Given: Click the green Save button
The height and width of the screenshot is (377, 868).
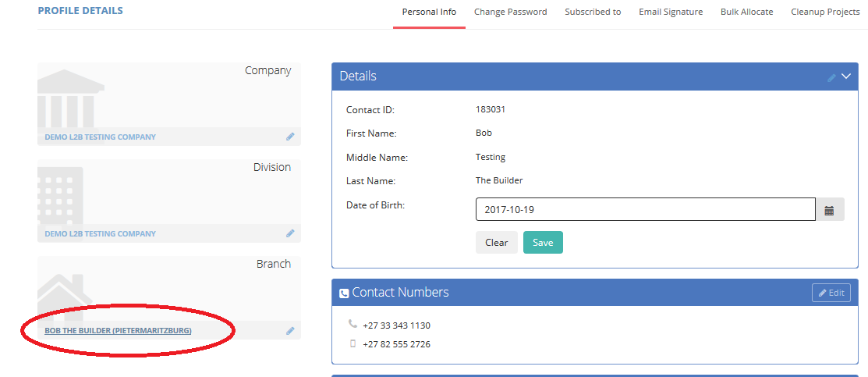Looking at the screenshot, I should click(543, 242).
